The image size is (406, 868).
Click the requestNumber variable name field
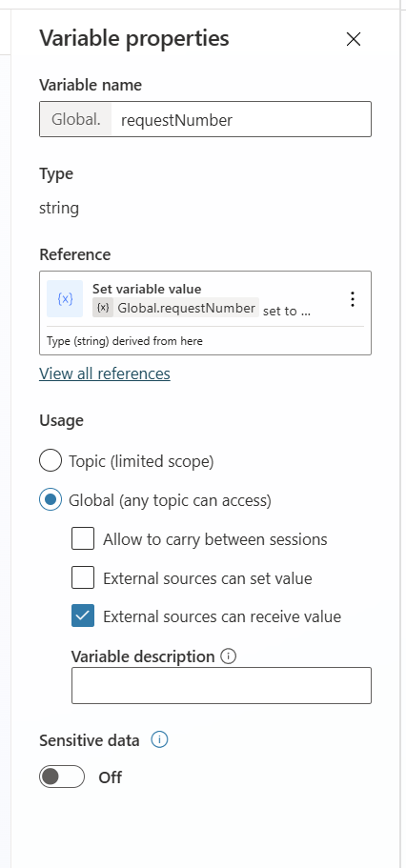click(x=241, y=119)
